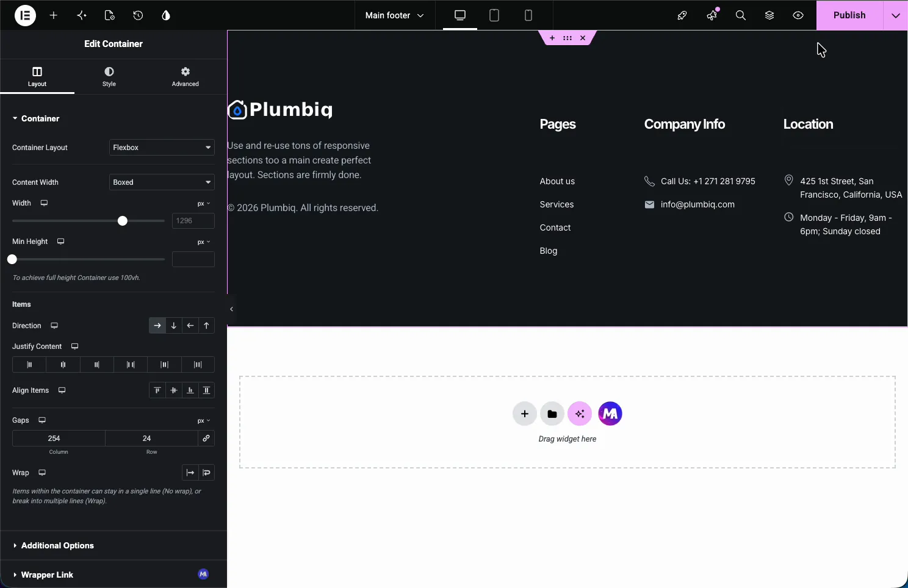Image resolution: width=908 pixels, height=588 pixels.
Task: Switch to tablet device view
Action: [494, 15]
